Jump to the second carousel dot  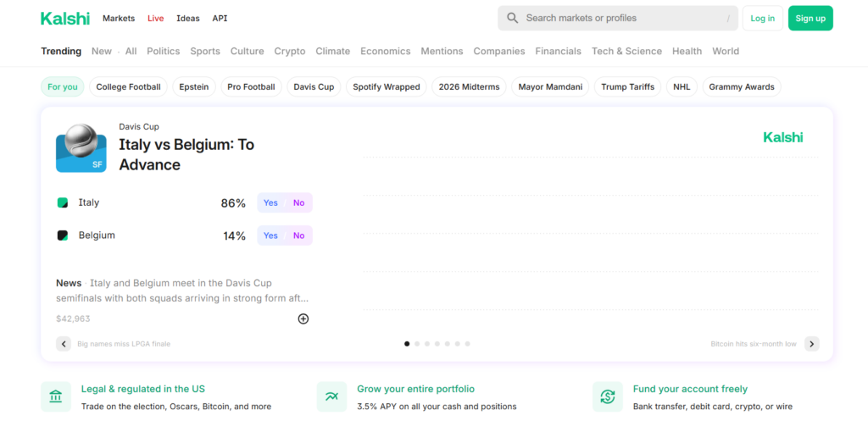click(x=417, y=344)
